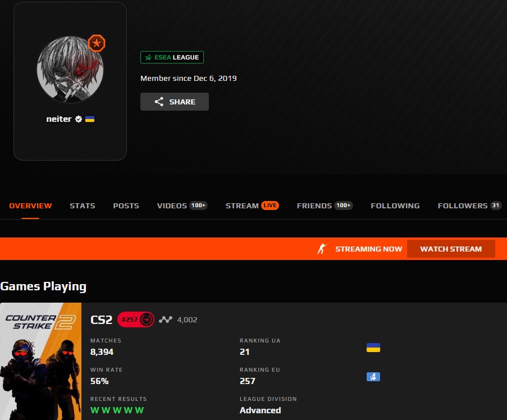507x420 pixels.
Task: Switch to the Overview tab
Action: click(30, 206)
